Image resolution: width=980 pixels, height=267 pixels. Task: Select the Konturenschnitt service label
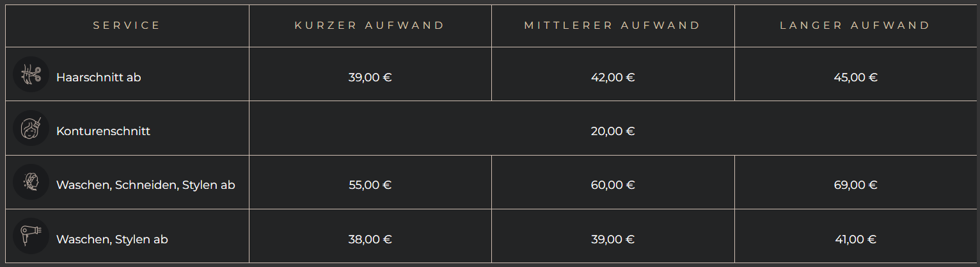(103, 131)
